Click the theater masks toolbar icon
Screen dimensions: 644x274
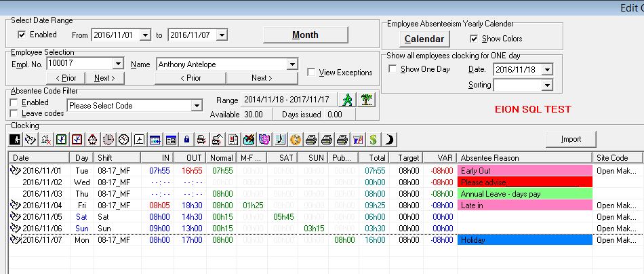pos(264,139)
